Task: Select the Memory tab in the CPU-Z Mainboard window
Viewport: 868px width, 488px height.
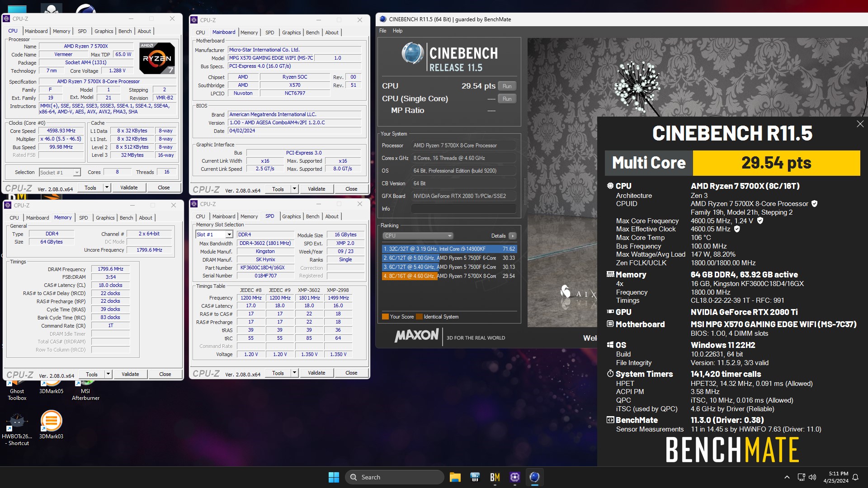Action: pos(249,33)
